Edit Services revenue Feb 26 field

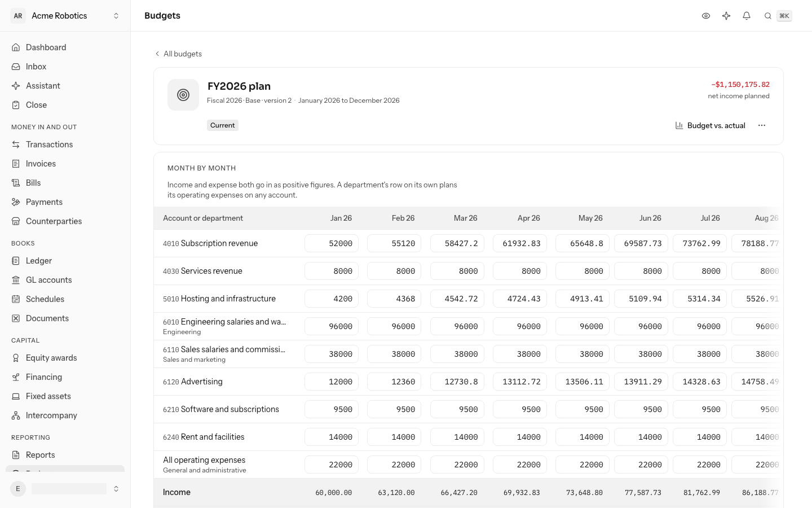[394, 271]
